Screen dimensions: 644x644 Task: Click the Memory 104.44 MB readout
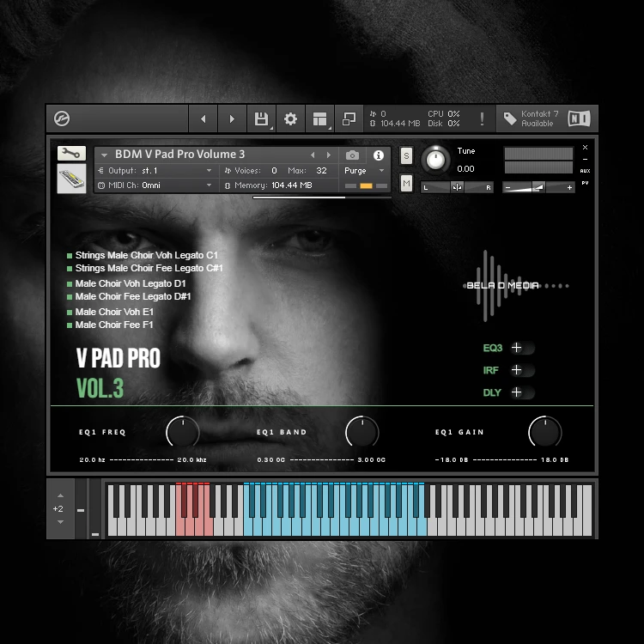[269, 185]
